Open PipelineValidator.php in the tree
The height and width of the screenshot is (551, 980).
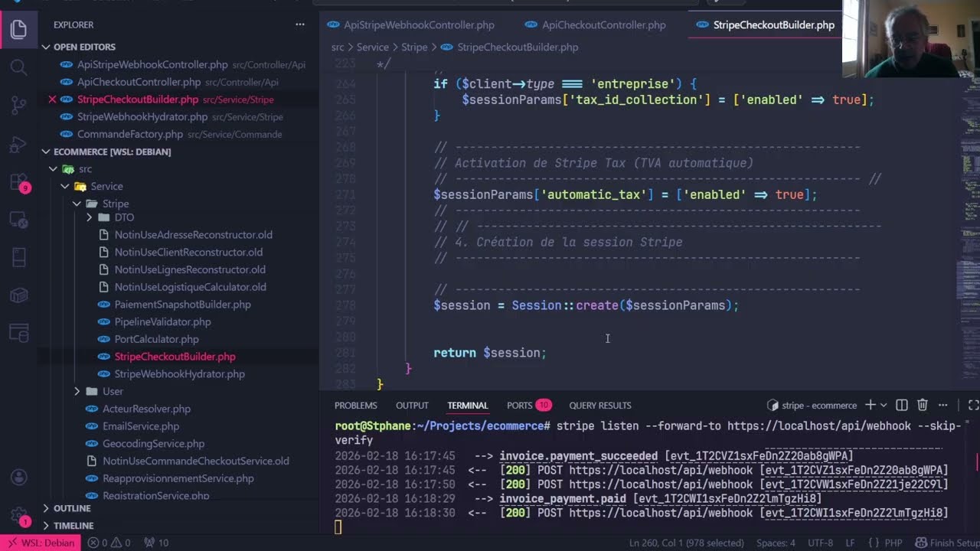[162, 321]
